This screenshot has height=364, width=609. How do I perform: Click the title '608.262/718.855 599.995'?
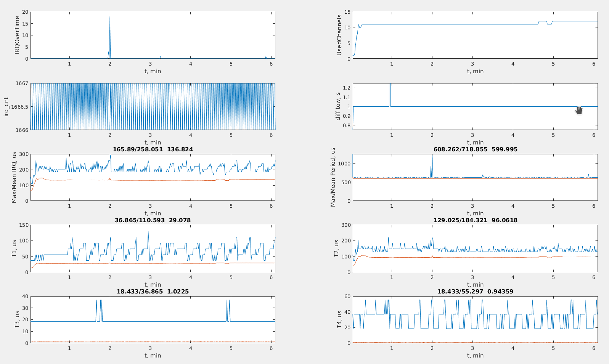coord(475,149)
